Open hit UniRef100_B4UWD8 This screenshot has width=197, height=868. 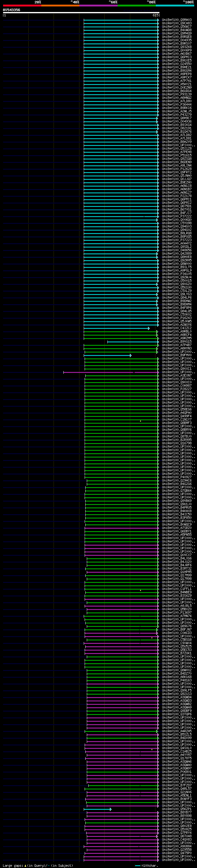[177, 30]
